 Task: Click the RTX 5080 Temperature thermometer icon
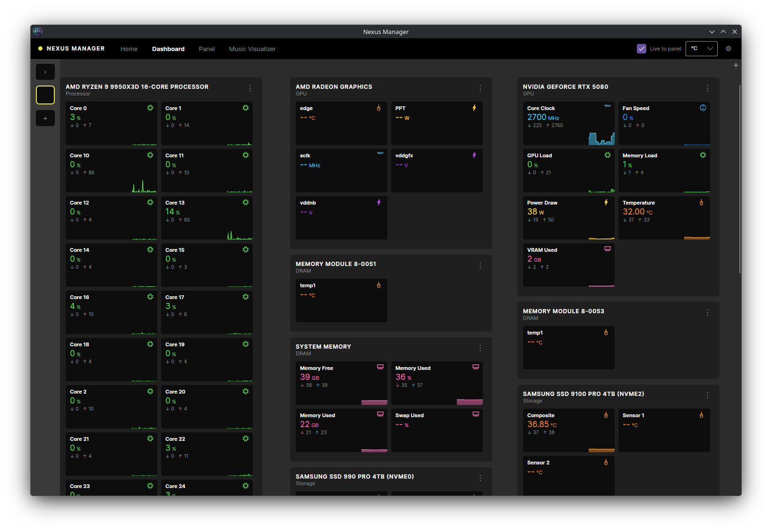click(x=701, y=202)
